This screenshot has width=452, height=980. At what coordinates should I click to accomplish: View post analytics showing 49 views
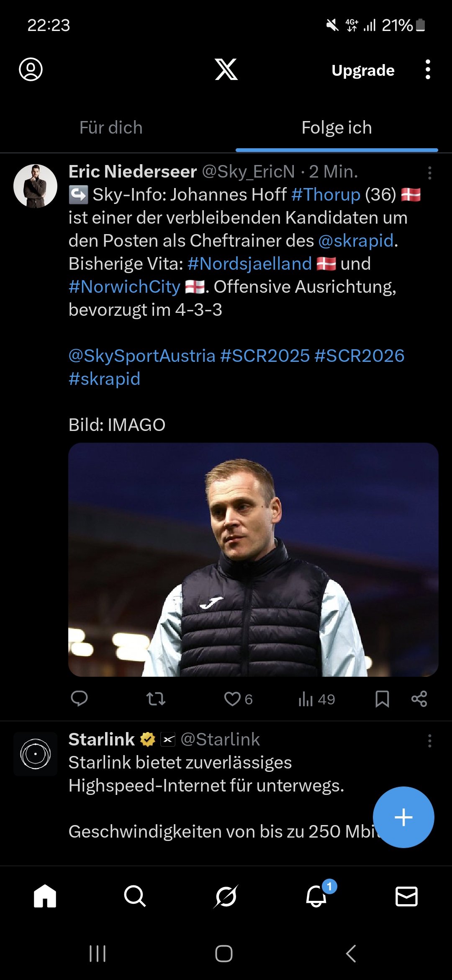tap(316, 699)
